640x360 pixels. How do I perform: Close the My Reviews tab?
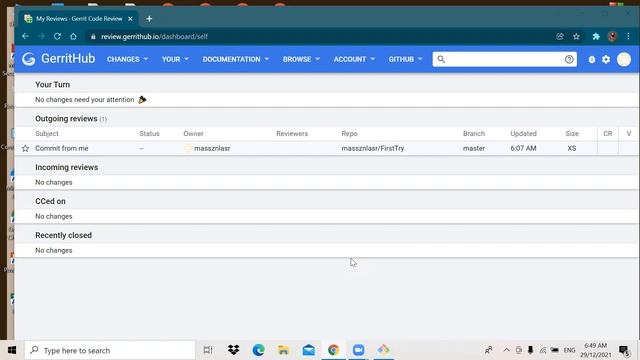(x=130, y=19)
